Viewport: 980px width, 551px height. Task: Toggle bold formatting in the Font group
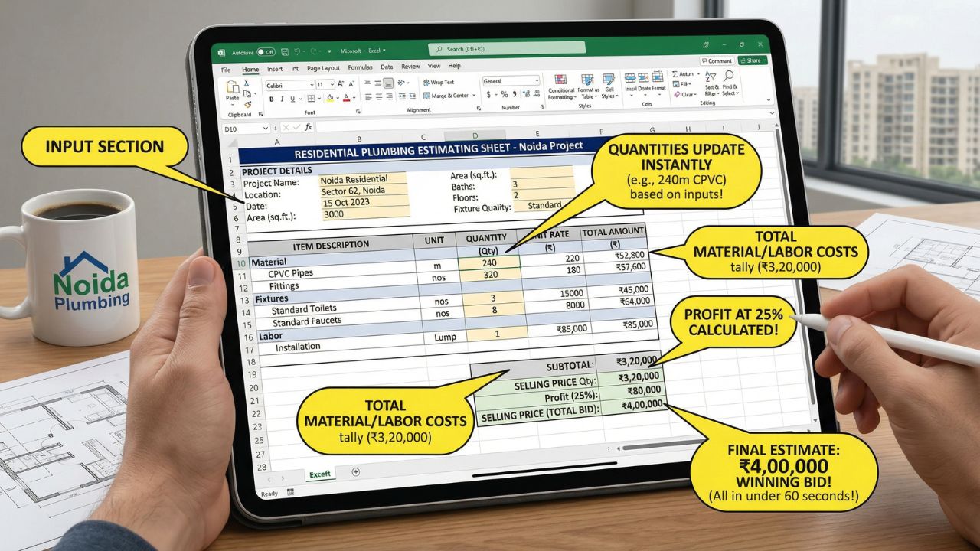pyautogui.click(x=272, y=98)
